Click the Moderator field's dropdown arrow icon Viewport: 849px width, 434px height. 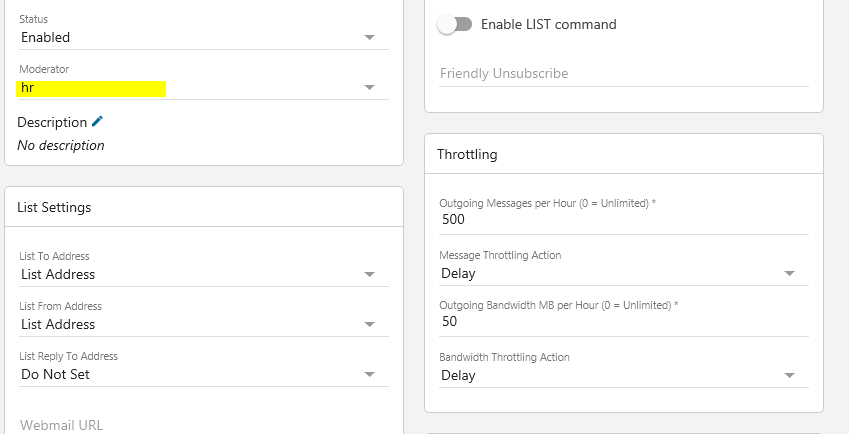370,88
